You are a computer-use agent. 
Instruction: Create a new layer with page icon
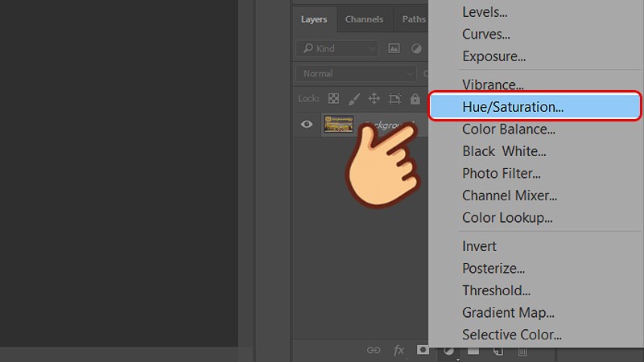(498, 351)
